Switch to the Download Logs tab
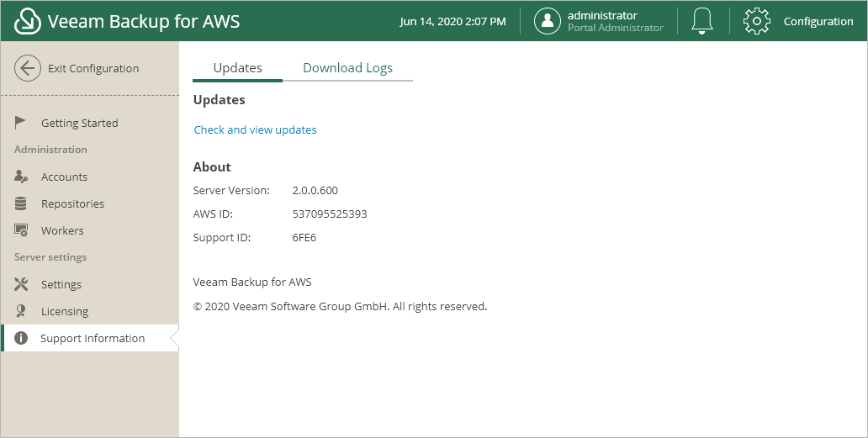 (x=347, y=68)
